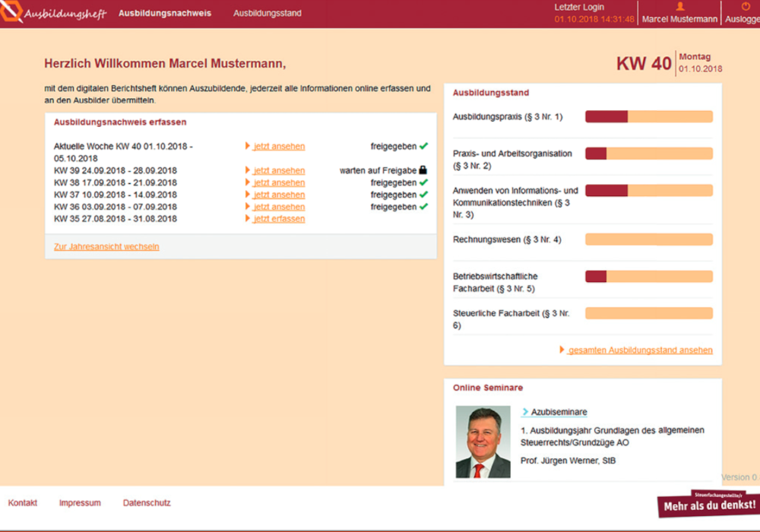Open Zur Jahresansicht wechseln link

(x=106, y=246)
